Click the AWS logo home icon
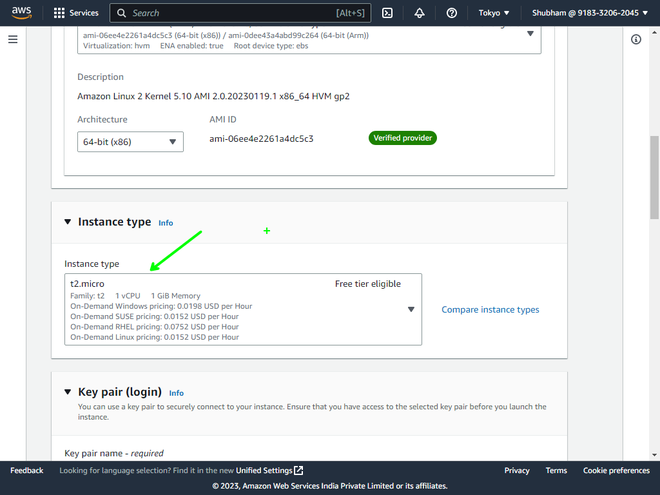The height and width of the screenshot is (495, 660). point(21,12)
